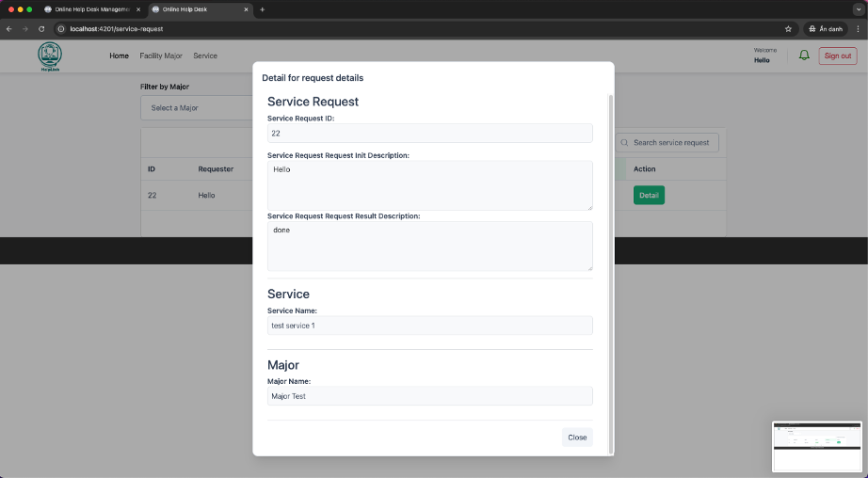
Task: Switch to Online Help Desk Management tab
Action: tap(93, 9)
